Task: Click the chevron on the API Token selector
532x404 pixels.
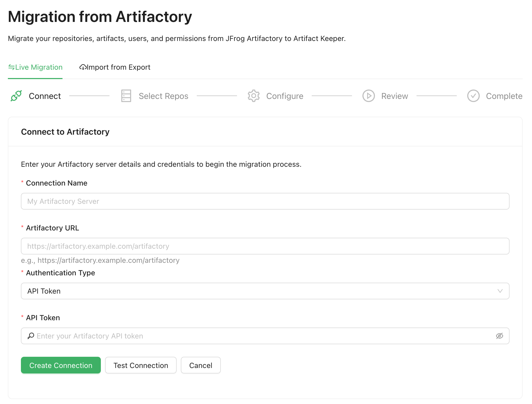Action: point(500,291)
